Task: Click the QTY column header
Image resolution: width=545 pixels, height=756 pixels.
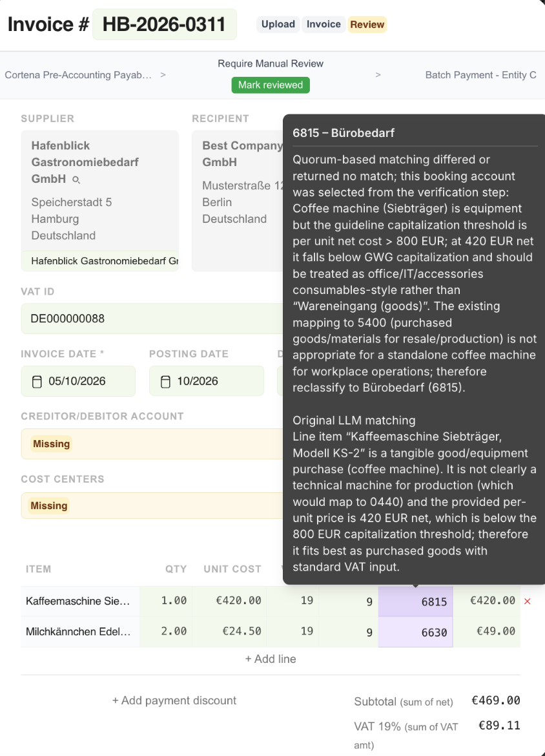Action: pyautogui.click(x=176, y=569)
